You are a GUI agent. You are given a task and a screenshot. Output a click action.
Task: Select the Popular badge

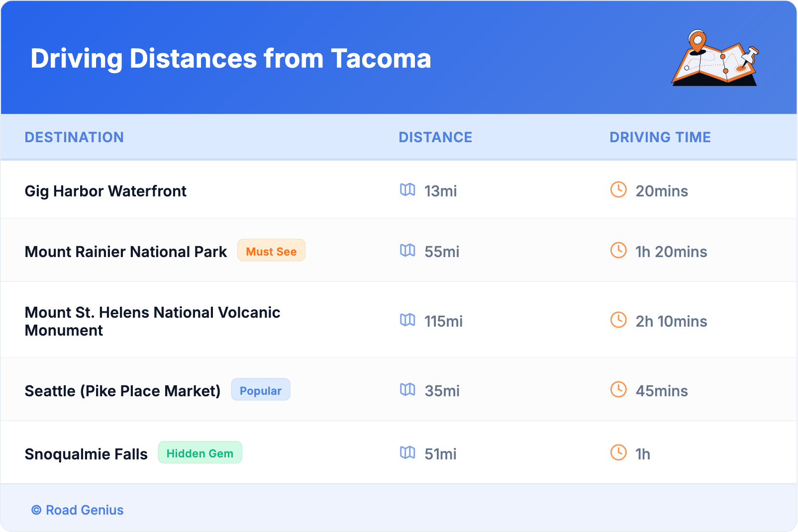click(260, 390)
